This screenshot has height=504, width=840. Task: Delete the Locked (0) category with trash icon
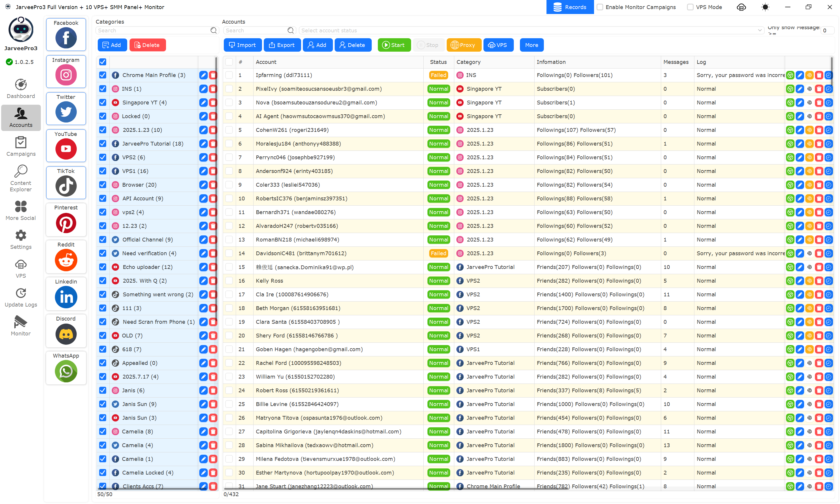pos(213,116)
